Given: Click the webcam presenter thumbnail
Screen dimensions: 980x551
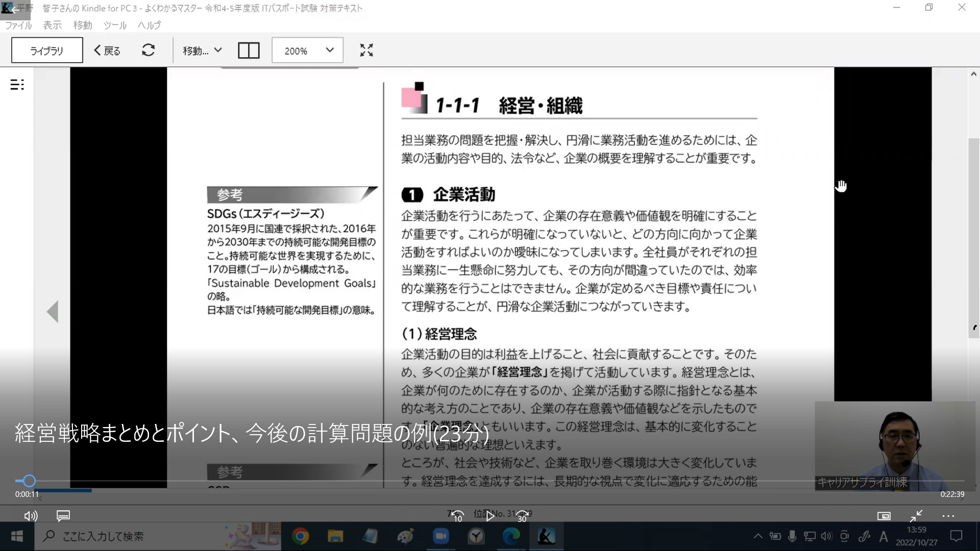Looking at the screenshot, I should [x=895, y=446].
